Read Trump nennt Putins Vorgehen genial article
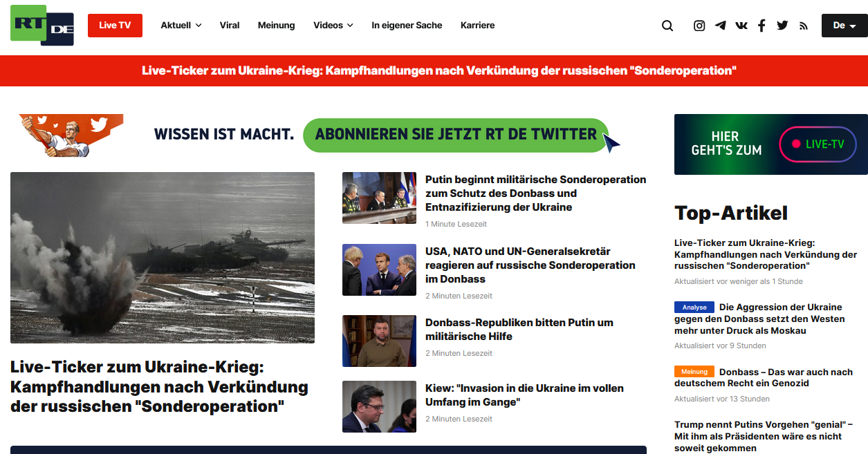Viewport: 868px width, 454px height. point(764,436)
